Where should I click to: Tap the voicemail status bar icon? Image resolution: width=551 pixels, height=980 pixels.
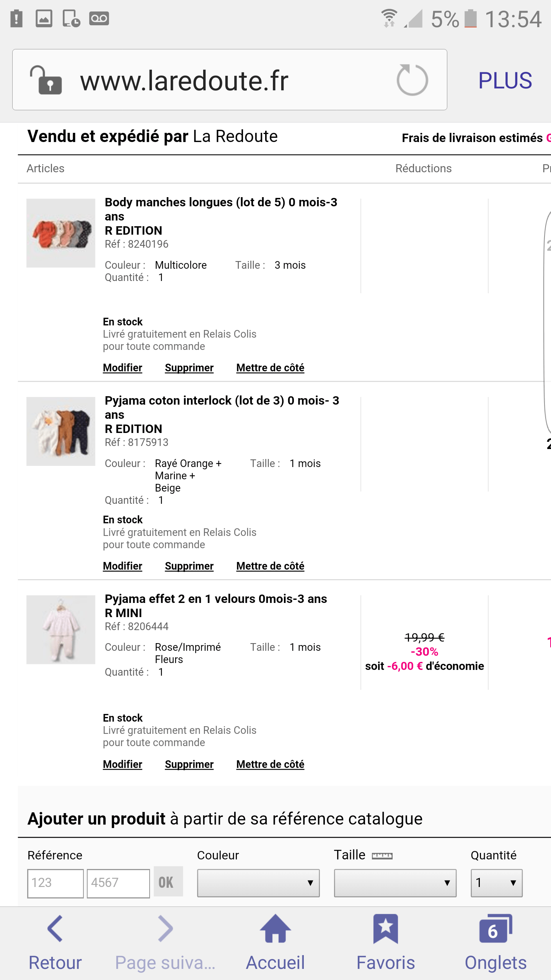99,18
